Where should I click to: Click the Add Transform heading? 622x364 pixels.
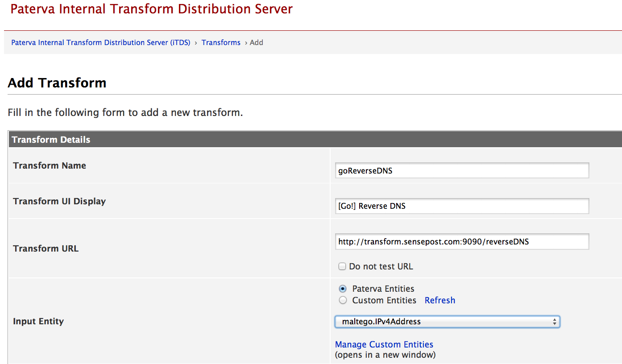click(57, 83)
